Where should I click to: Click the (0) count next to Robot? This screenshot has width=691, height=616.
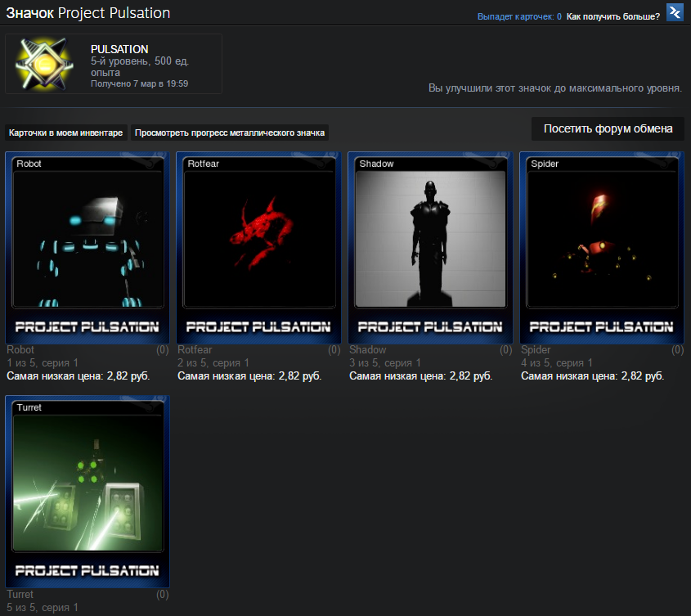pyautogui.click(x=163, y=349)
